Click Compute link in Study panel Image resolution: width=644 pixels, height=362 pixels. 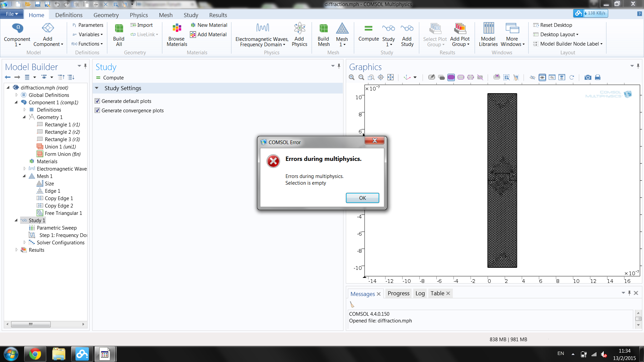[x=113, y=77]
